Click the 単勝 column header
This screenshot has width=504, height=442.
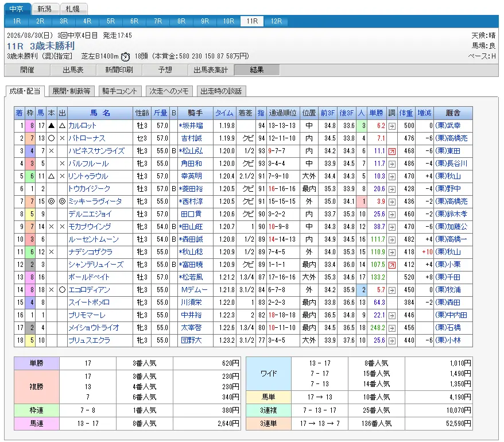coord(377,113)
